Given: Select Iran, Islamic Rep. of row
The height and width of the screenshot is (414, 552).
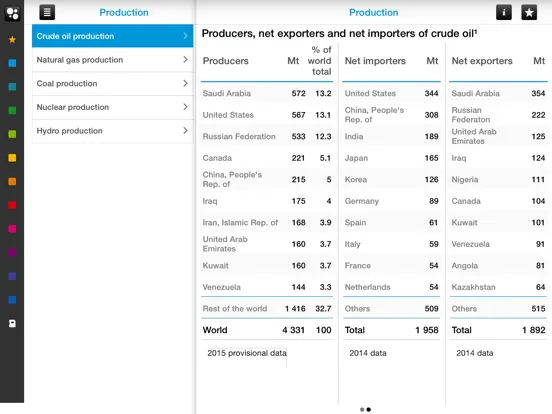Looking at the screenshot, I should (267, 222).
